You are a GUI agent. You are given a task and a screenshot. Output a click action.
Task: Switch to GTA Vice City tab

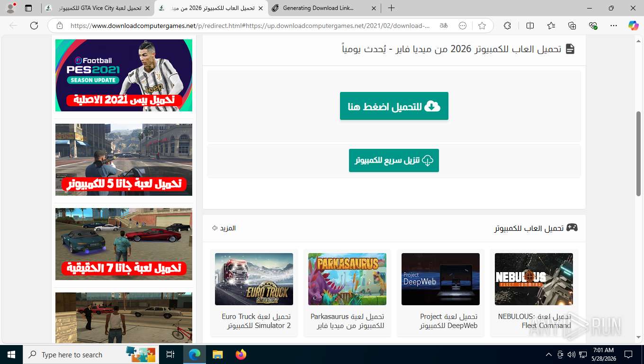(x=98, y=8)
